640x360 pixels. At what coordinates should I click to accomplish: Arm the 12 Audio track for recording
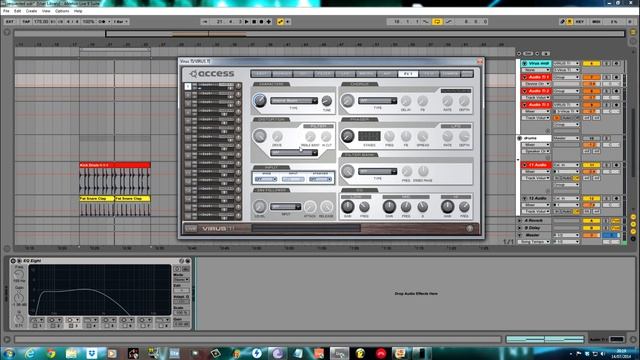[616, 198]
